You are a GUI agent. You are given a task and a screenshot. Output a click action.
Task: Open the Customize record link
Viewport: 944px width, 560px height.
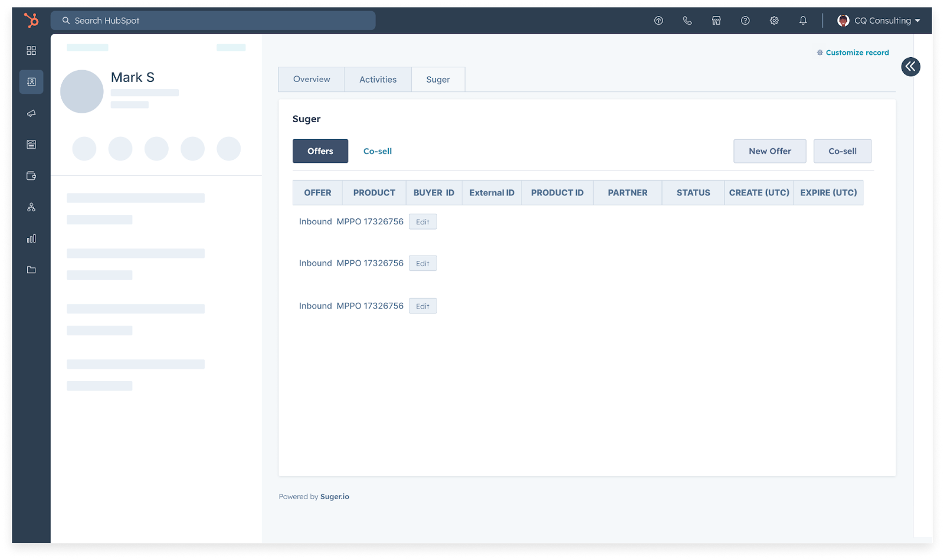pos(857,53)
